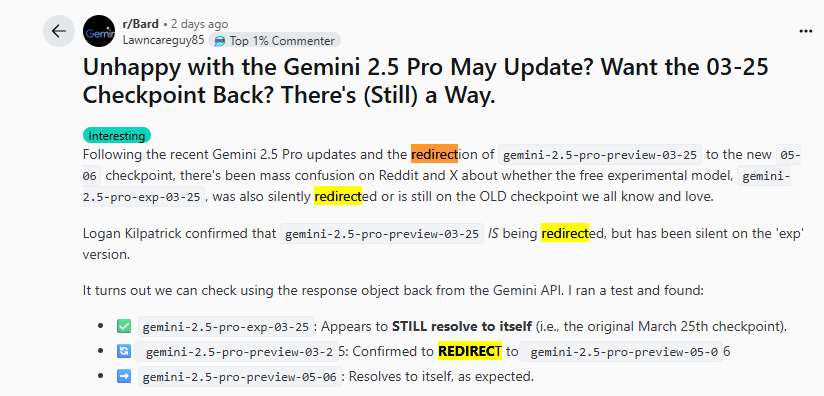Click yellow redirect highlight near Logan Kilpatrick

[x=565, y=234]
